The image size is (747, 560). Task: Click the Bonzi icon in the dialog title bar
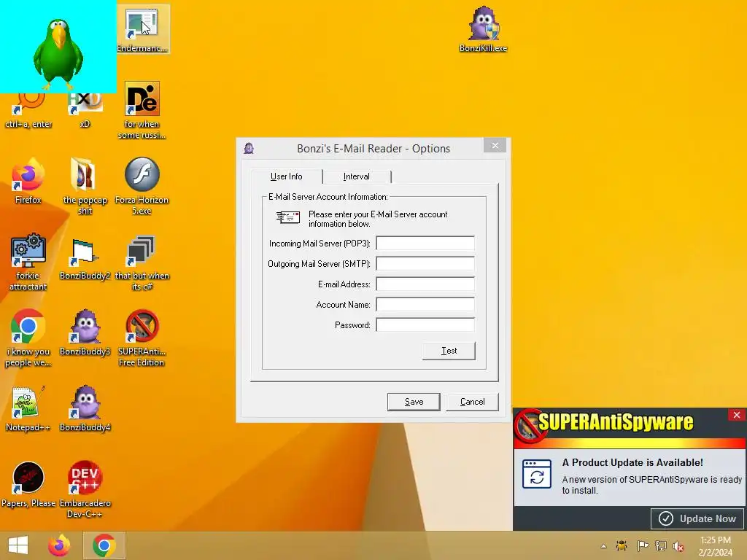[x=249, y=149]
